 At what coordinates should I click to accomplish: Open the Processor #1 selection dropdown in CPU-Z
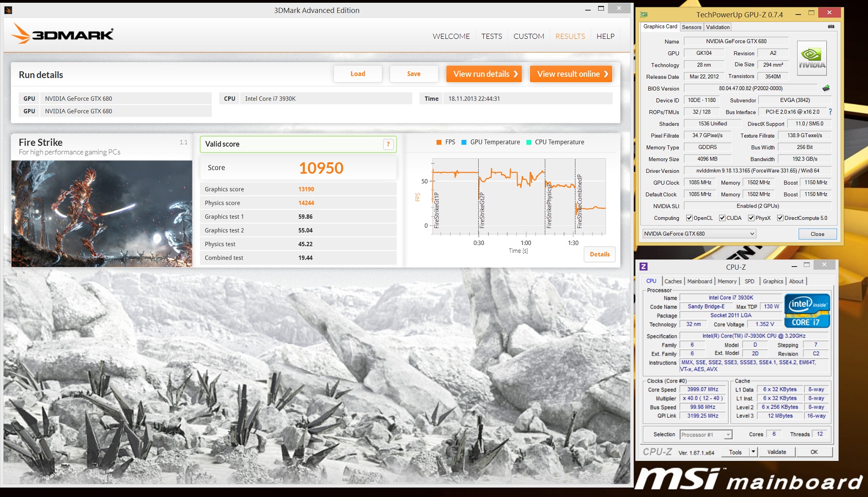point(705,434)
